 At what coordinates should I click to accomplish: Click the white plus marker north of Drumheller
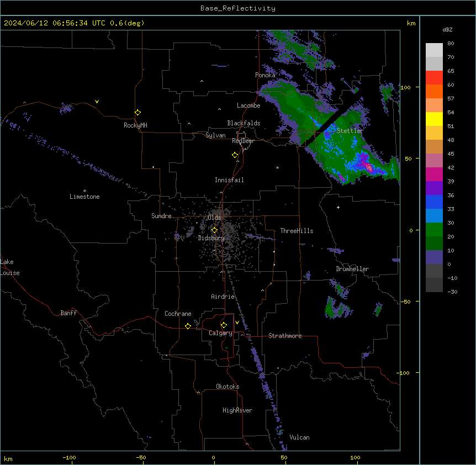point(338,207)
